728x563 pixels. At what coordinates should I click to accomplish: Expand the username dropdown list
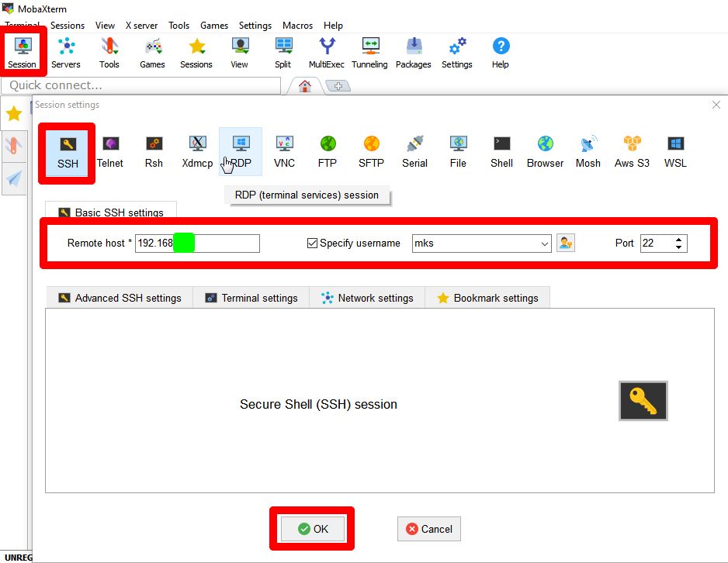click(545, 244)
